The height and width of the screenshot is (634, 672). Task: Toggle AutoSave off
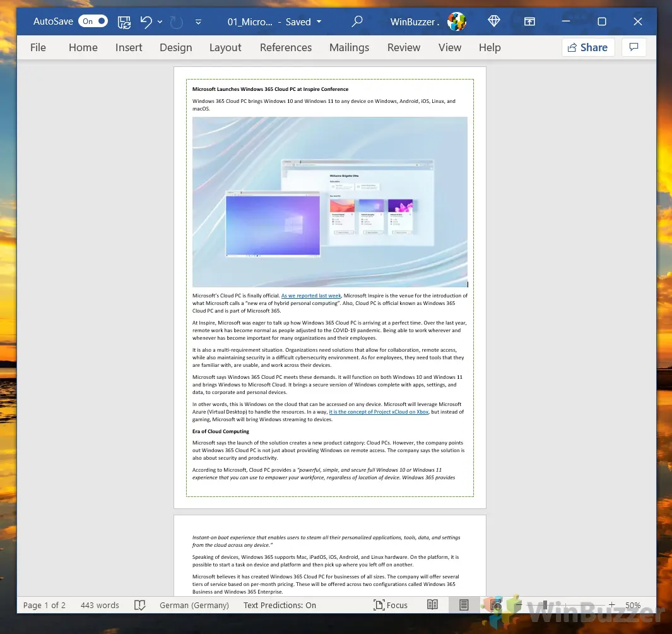(x=93, y=21)
